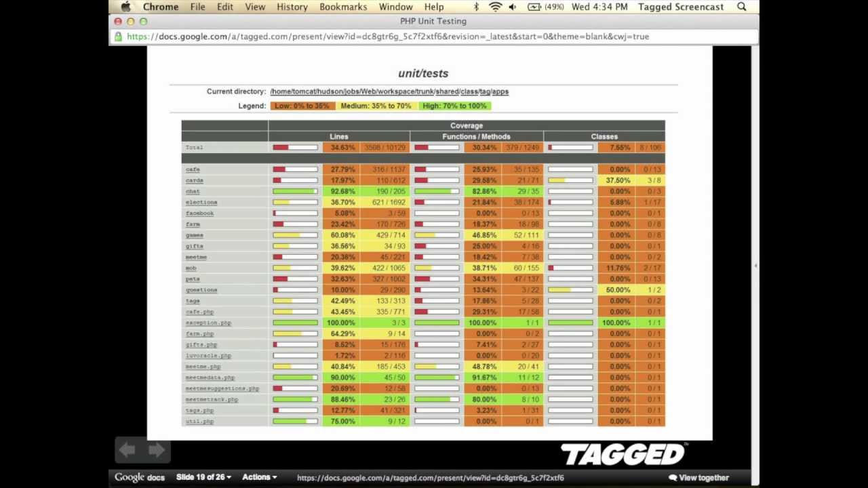The height and width of the screenshot is (488, 868).
Task: Click the '100.00%' exception.php lines cell
Action: [341, 323]
